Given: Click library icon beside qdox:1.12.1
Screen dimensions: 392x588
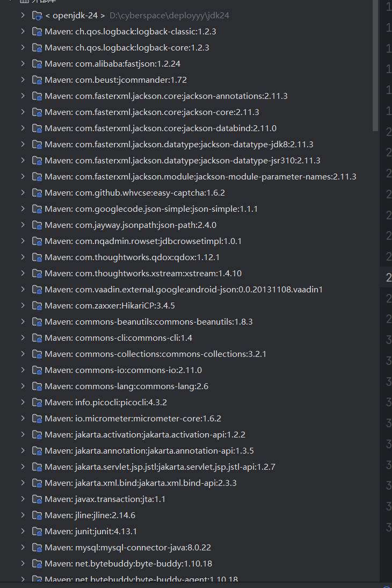Looking at the screenshot, I should point(37,257).
